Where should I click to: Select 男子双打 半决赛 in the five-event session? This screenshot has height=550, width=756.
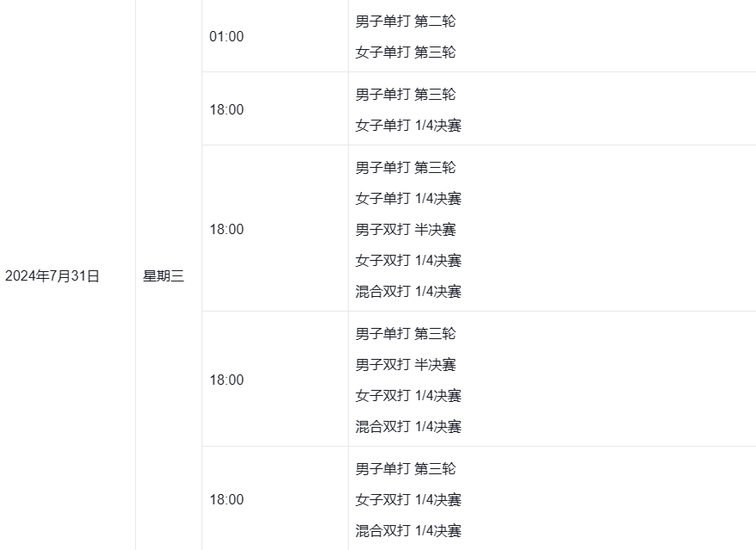[x=406, y=229]
